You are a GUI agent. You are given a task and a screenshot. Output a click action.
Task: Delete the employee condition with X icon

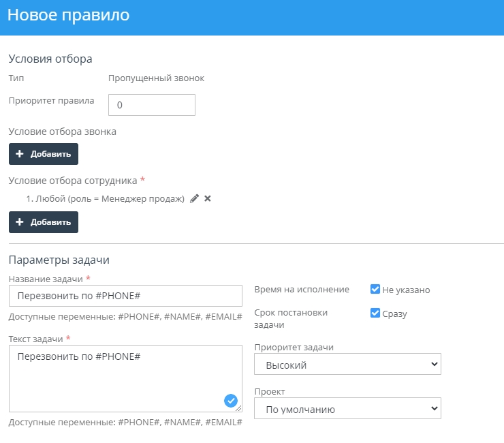(208, 198)
